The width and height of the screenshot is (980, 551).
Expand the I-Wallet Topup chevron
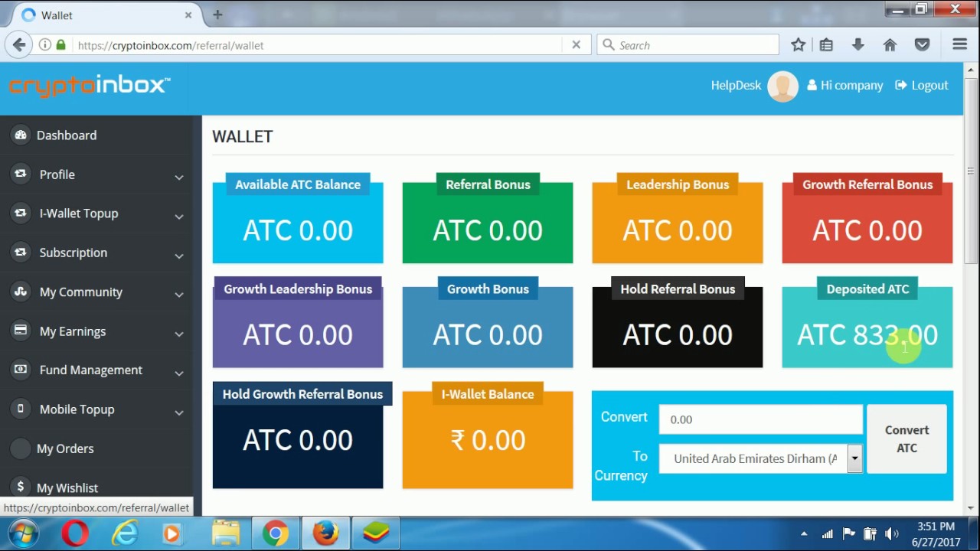178,216
